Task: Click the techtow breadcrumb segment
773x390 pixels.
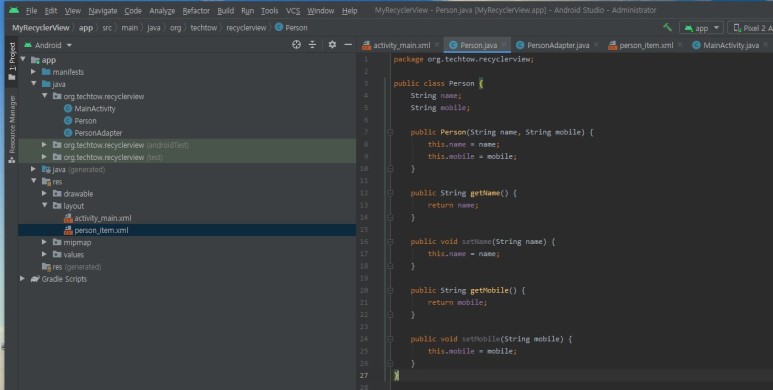Action: [x=204, y=28]
